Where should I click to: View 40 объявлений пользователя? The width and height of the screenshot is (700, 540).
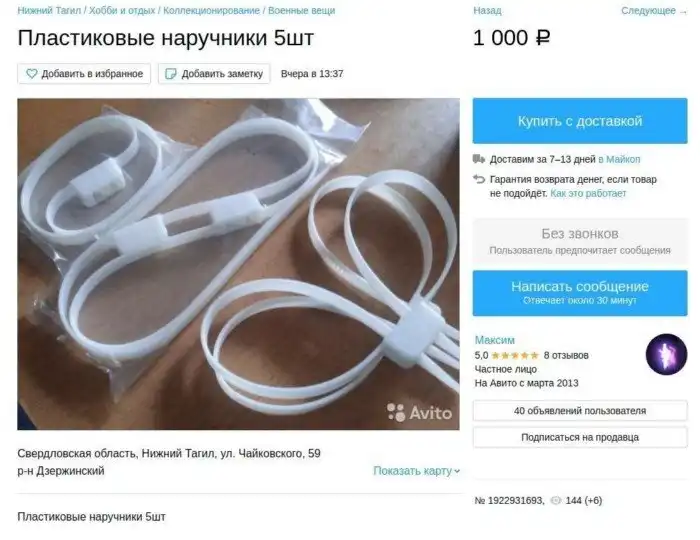580,411
